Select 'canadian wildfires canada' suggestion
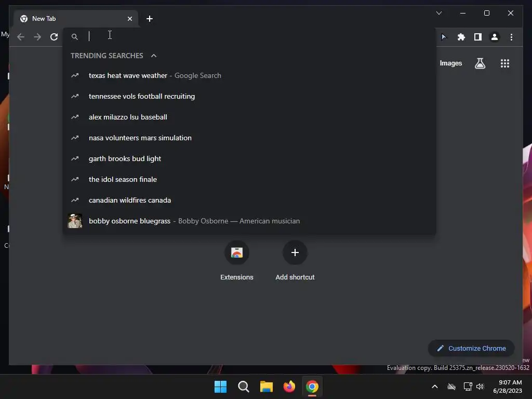The width and height of the screenshot is (532, 399). click(249, 200)
